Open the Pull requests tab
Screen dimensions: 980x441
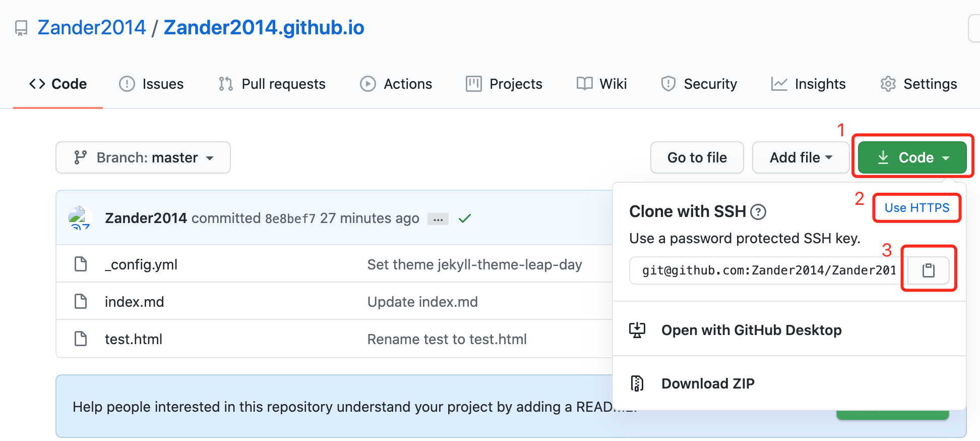click(272, 84)
